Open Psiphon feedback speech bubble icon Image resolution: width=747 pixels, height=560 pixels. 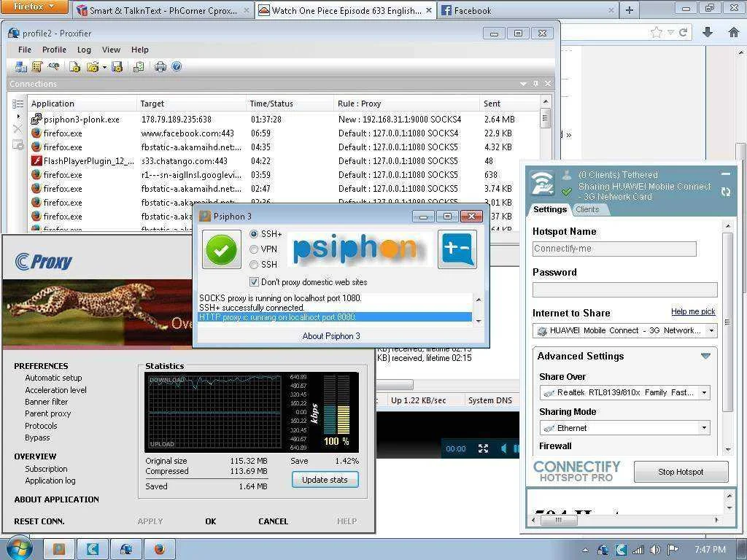pos(457,249)
